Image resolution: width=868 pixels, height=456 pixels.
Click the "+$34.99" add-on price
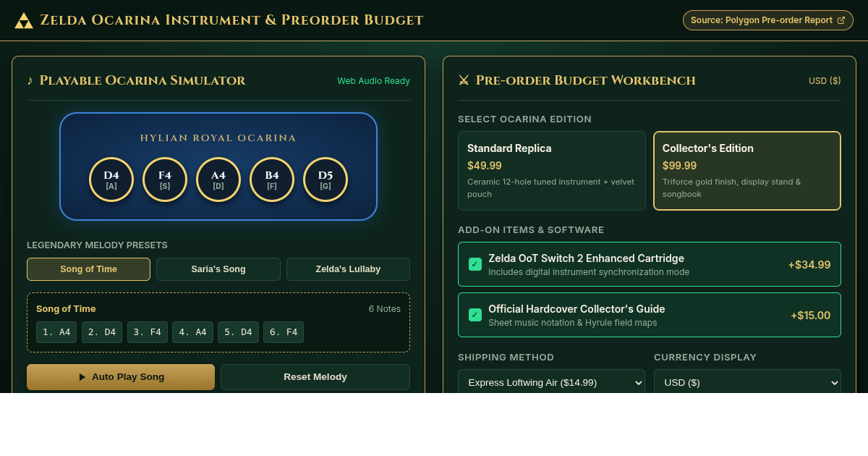pyautogui.click(x=809, y=265)
